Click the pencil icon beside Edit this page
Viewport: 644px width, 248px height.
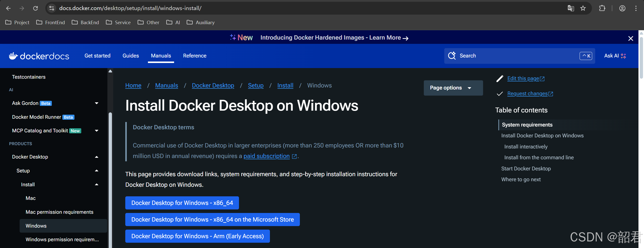point(500,79)
